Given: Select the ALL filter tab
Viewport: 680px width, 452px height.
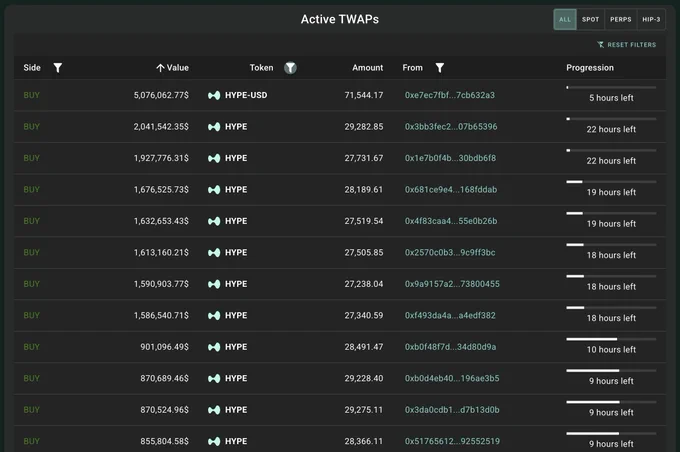Looking at the screenshot, I should [x=565, y=20].
